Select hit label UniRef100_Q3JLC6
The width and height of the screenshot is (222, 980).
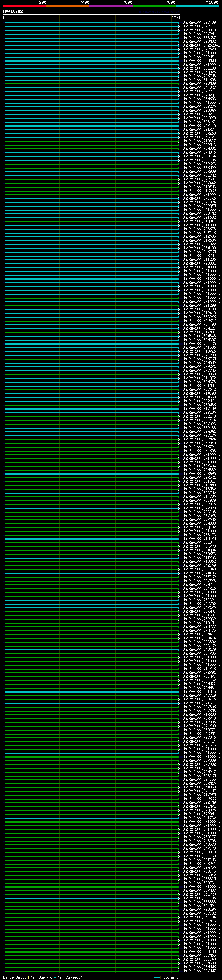[x=199, y=343]
